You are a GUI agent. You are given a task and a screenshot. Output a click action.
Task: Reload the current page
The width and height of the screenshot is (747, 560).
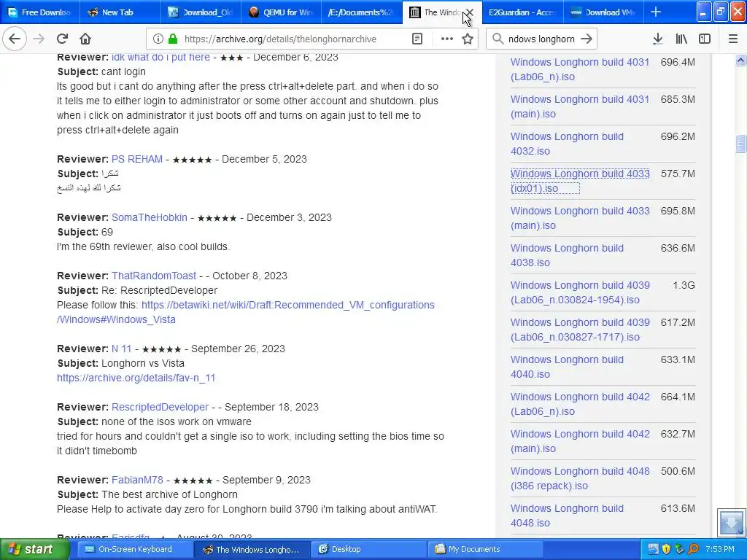[x=62, y=39]
